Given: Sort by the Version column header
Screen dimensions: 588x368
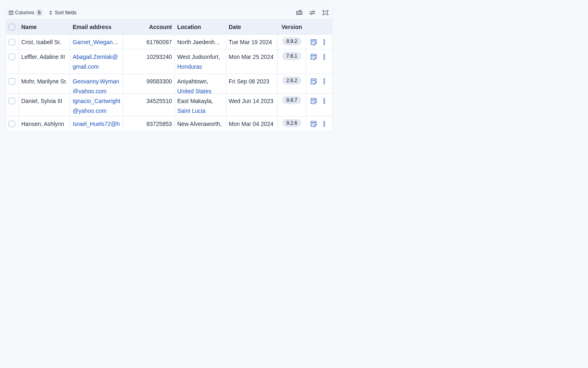Looking at the screenshot, I should tap(292, 27).
